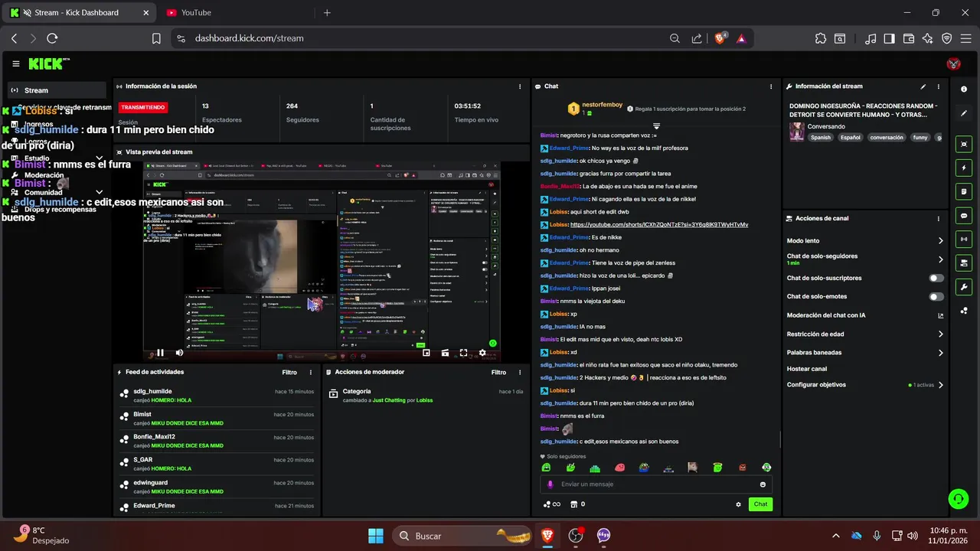Open chat settings gear icon
This screenshot has height=551, width=980.
point(738,504)
